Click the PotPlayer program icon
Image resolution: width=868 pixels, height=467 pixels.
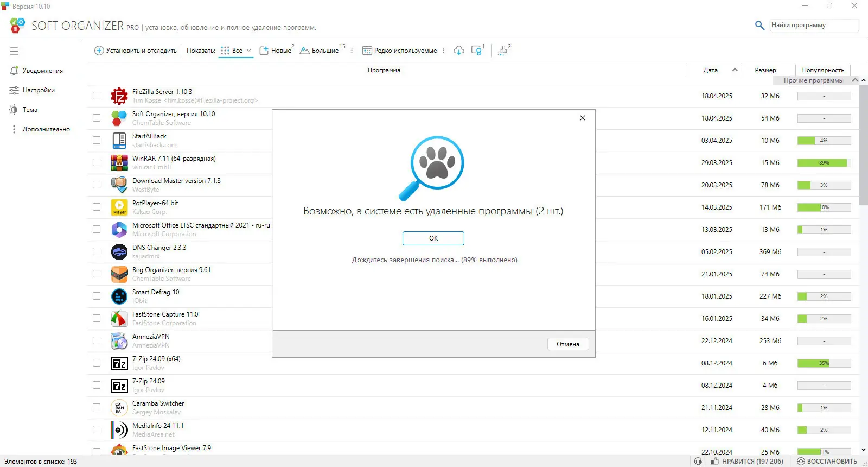point(119,207)
